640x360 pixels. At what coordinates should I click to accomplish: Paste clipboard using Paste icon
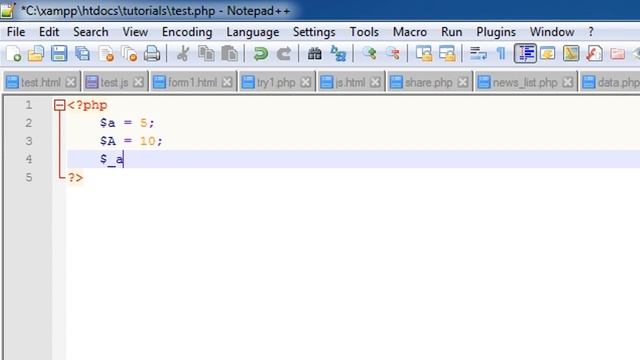229,54
